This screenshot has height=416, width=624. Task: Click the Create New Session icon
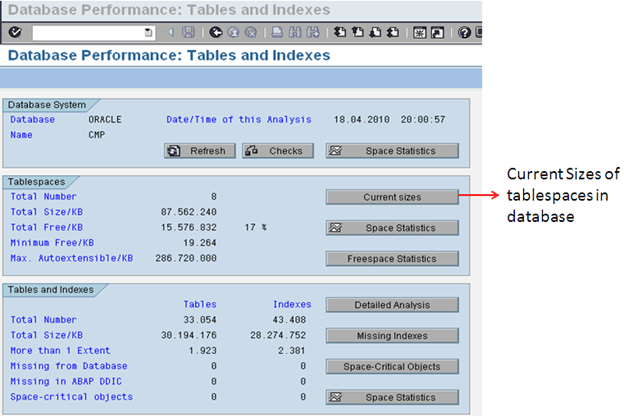coord(419,33)
